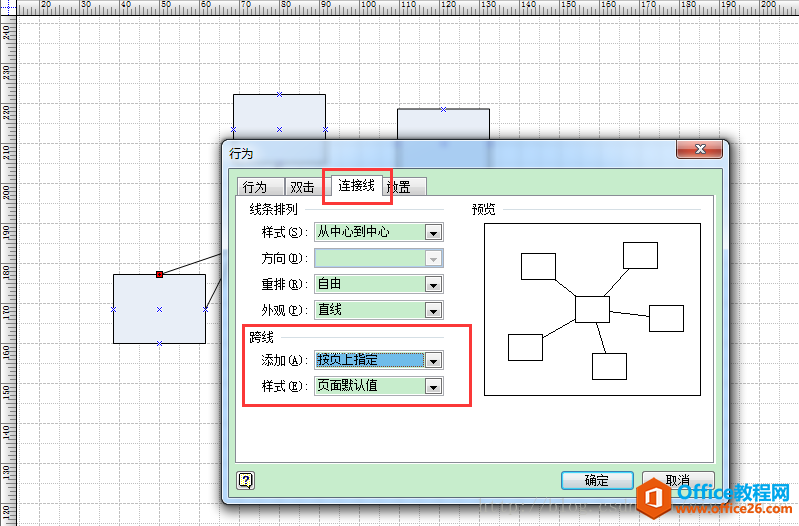Click the ruler origin corner crosshair
799x526 pixels.
pos(8,7)
